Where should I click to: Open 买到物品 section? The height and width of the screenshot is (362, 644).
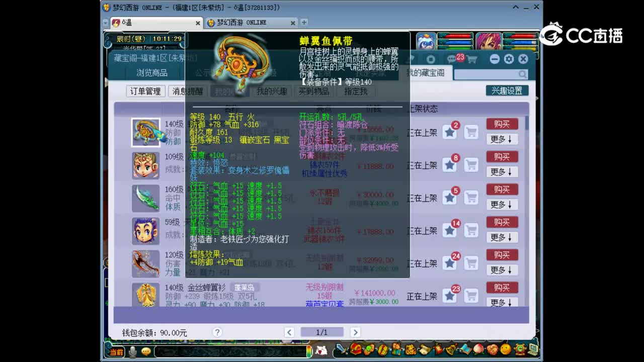tap(314, 91)
